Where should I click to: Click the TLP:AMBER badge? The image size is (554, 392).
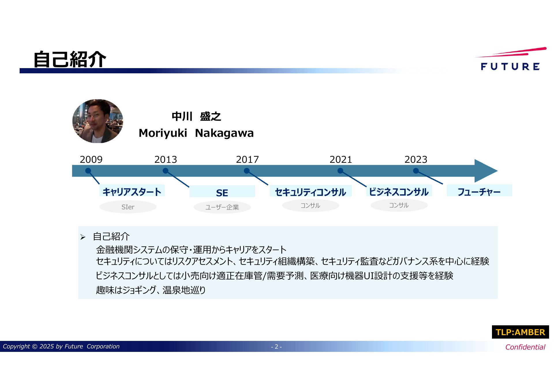[521, 332]
